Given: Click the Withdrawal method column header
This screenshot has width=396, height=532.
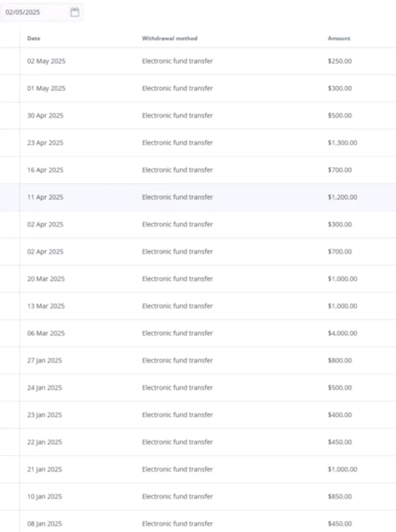Looking at the screenshot, I should coord(169,38).
